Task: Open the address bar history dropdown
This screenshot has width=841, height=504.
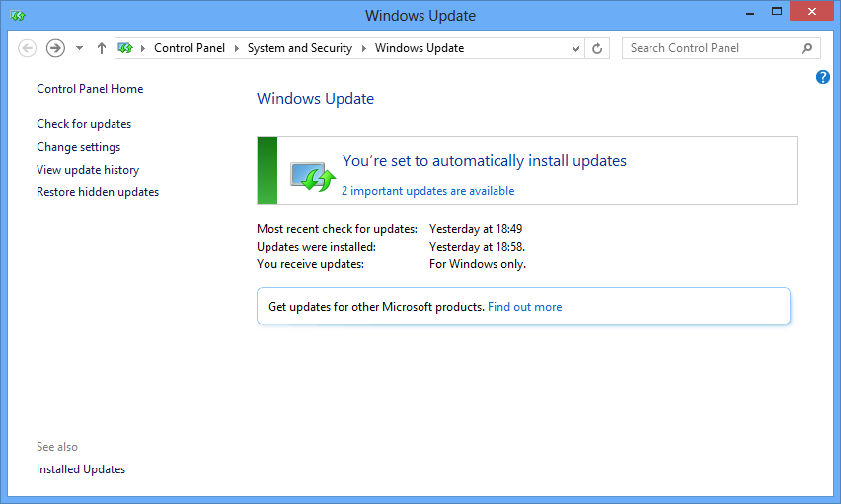Action: tap(575, 48)
